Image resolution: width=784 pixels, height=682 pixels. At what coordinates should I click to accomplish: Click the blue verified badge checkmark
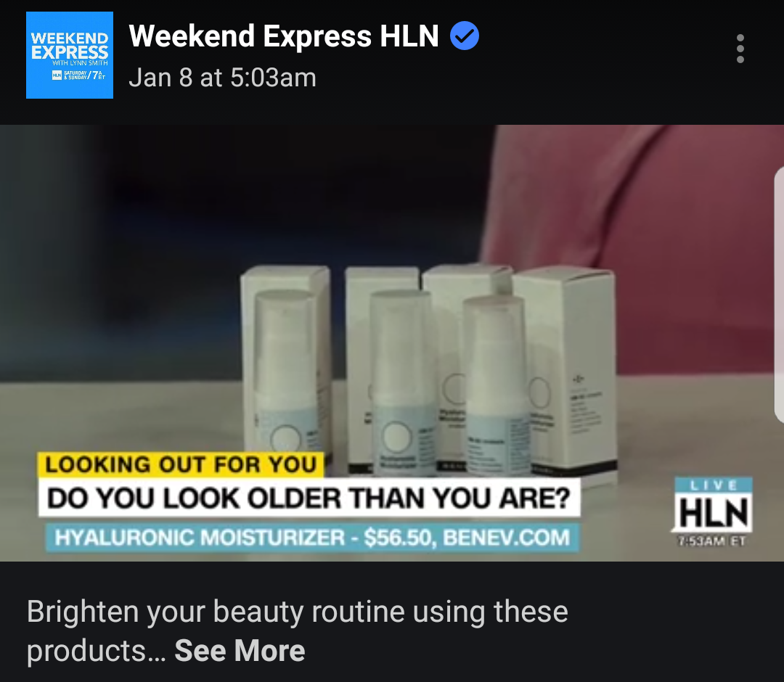point(465,36)
